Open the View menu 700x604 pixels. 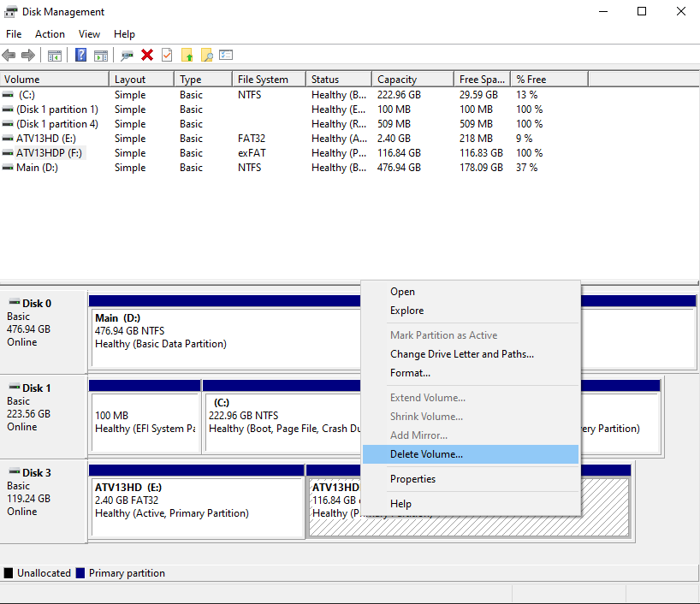point(89,34)
